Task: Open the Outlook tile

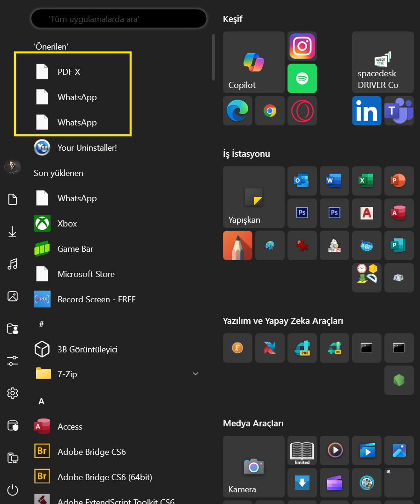Action: click(x=302, y=181)
